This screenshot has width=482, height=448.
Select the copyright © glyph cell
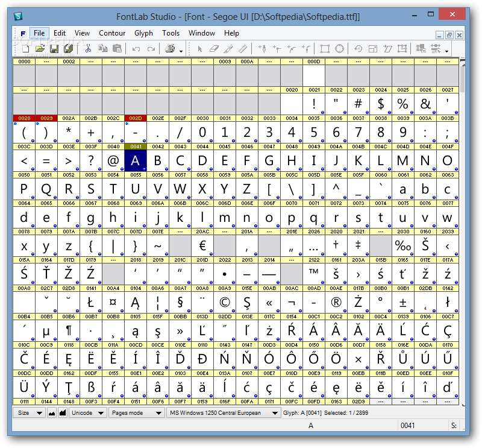click(225, 302)
